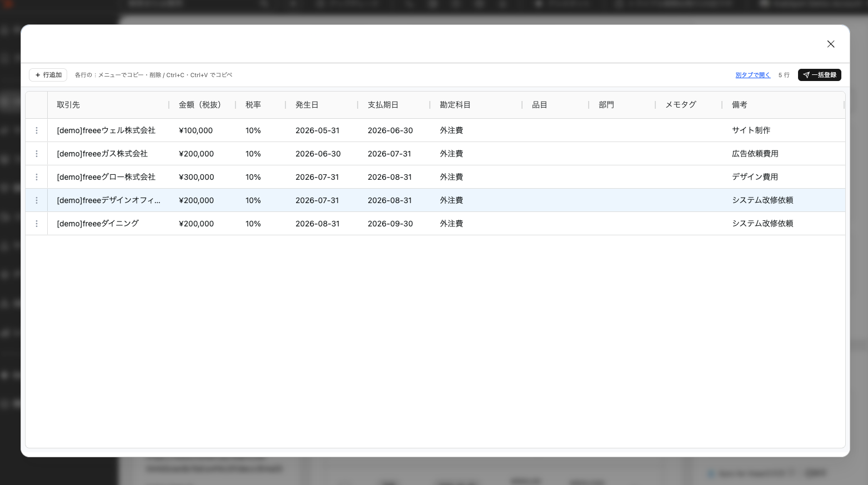Image resolution: width=868 pixels, height=485 pixels.
Task: Select the 2026-07-31 支払期日 cell in freeeガス row
Action: (394, 154)
